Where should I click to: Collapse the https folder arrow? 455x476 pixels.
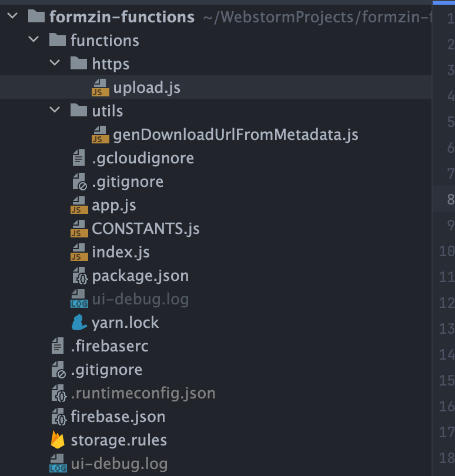(x=55, y=63)
